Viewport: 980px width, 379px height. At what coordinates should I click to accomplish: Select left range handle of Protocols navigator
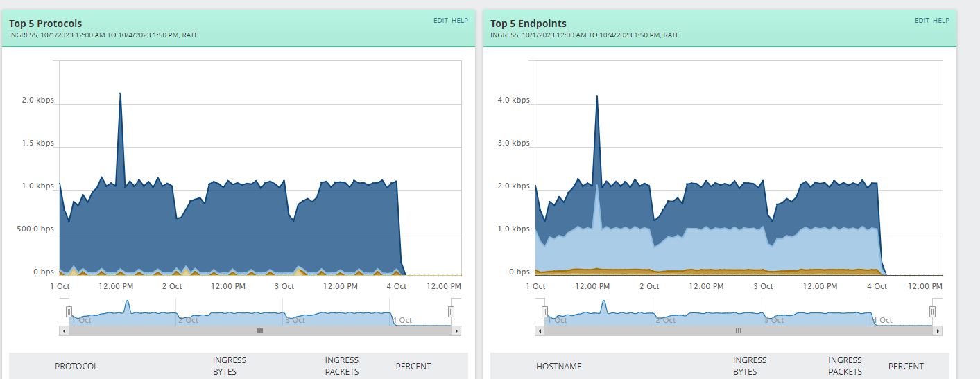[x=69, y=312]
